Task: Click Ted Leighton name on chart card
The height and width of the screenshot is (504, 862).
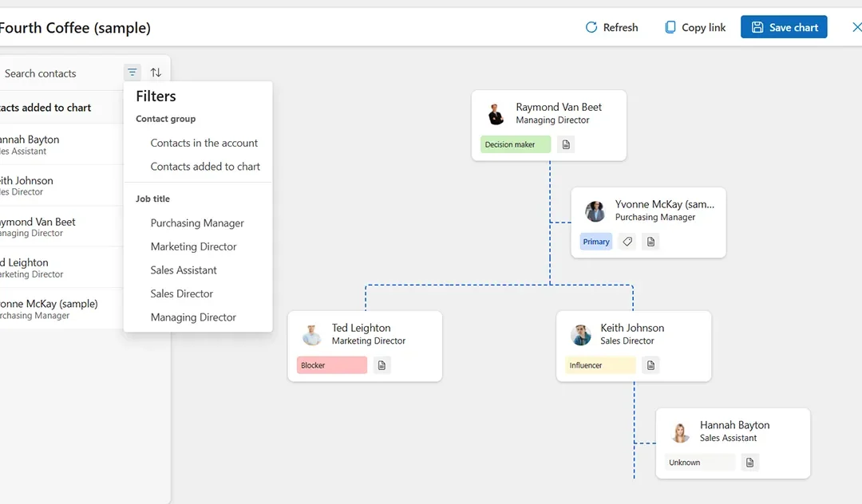Action: click(x=362, y=328)
